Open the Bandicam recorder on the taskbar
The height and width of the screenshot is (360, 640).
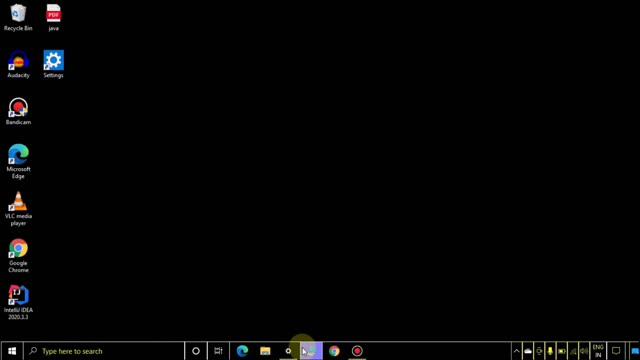(x=357, y=351)
